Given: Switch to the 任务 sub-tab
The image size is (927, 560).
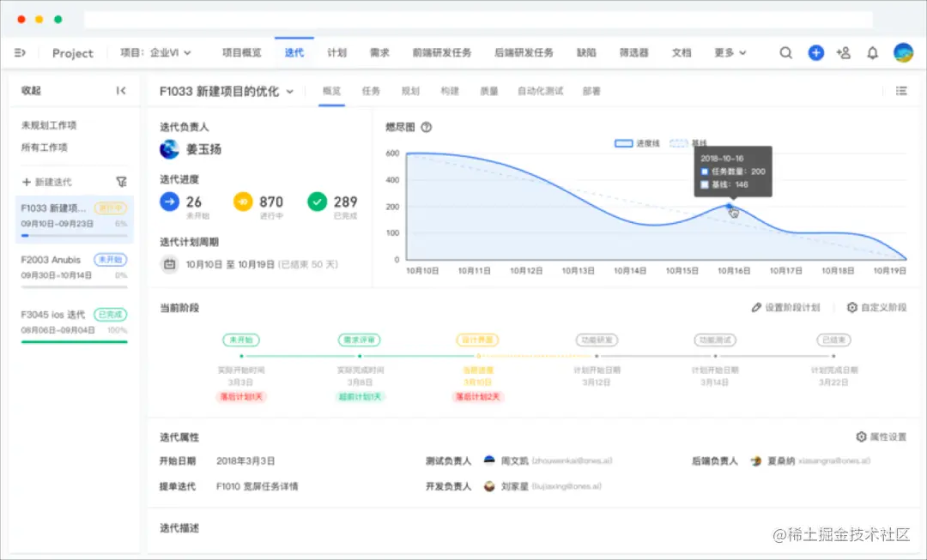Looking at the screenshot, I should point(372,91).
